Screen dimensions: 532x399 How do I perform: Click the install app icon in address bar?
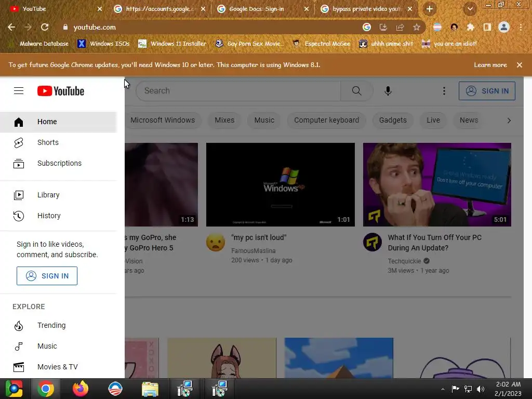coord(383,27)
